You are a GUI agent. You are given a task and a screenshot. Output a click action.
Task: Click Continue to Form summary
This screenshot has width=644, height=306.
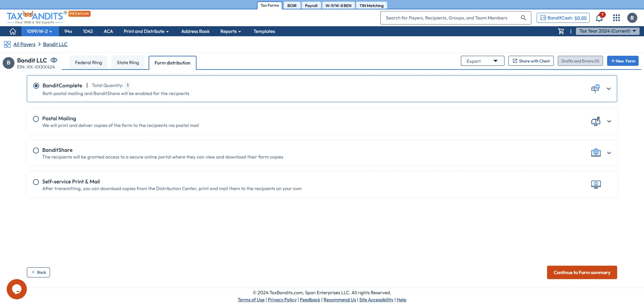[x=582, y=272]
